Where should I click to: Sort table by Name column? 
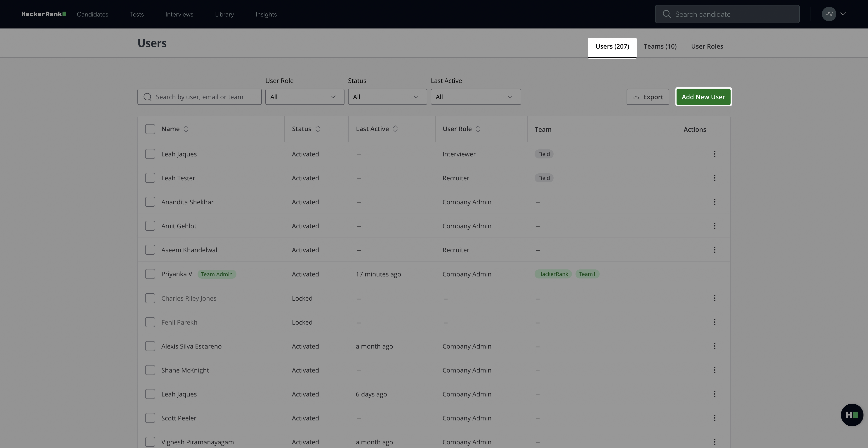(186, 129)
